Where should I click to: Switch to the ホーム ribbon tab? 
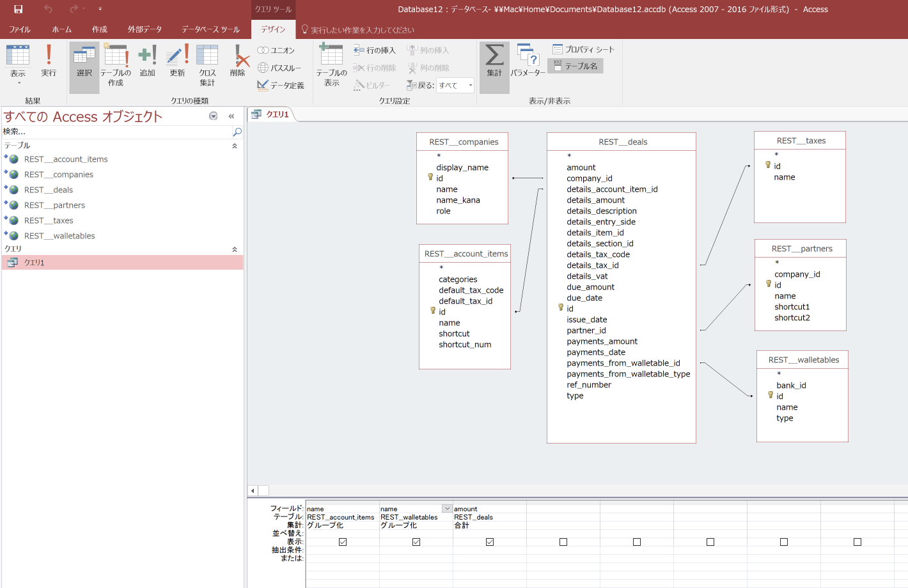pyautogui.click(x=61, y=29)
